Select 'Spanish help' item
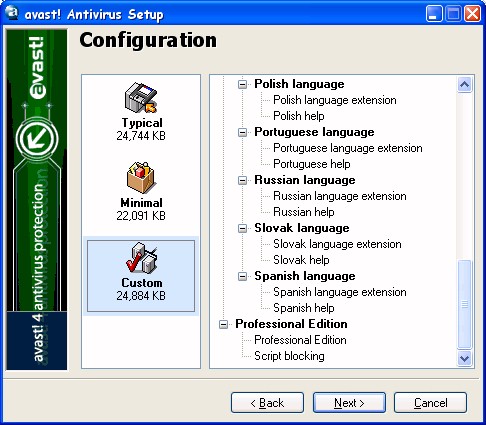 (304, 308)
